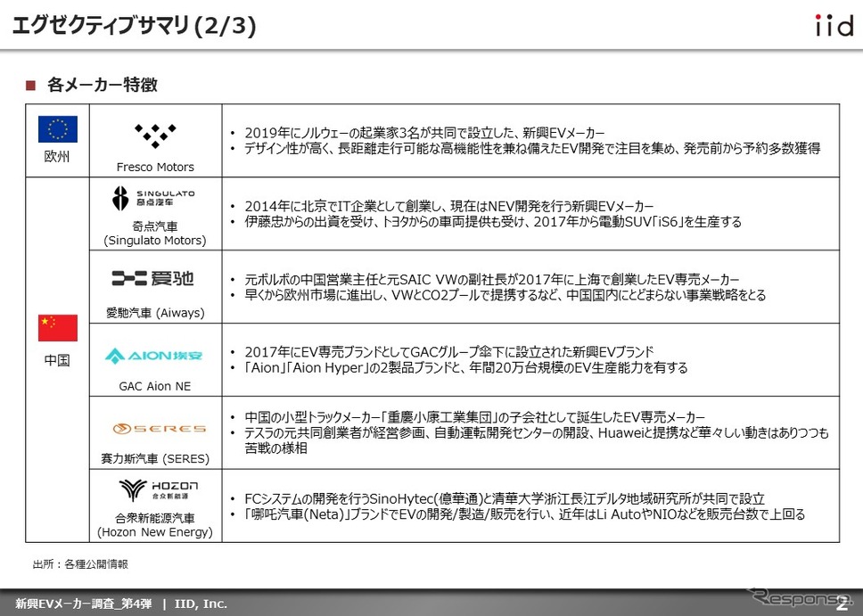Click the AION 埃安 logo

[x=154, y=356]
